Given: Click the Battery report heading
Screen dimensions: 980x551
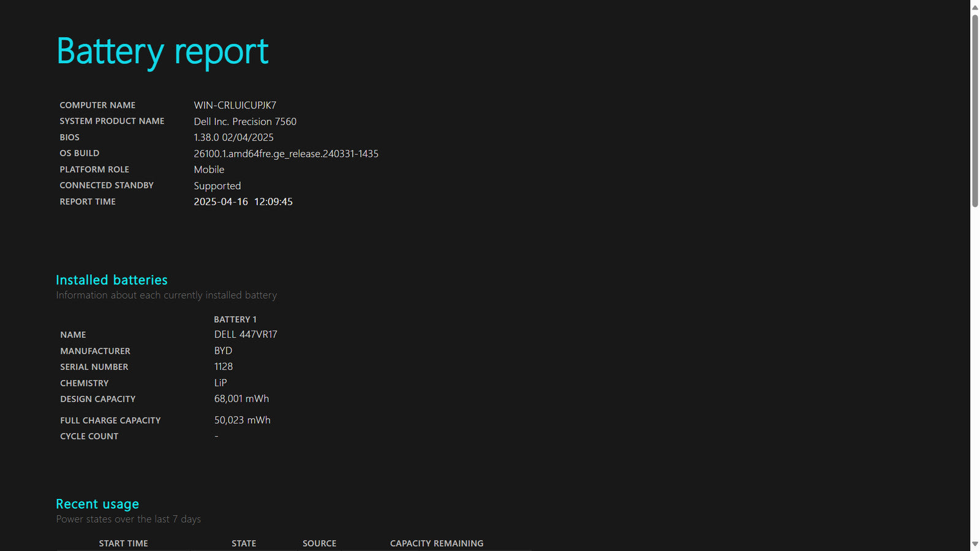Looking at the screenshot, I should pyautogui.click(x=162, y=51).
